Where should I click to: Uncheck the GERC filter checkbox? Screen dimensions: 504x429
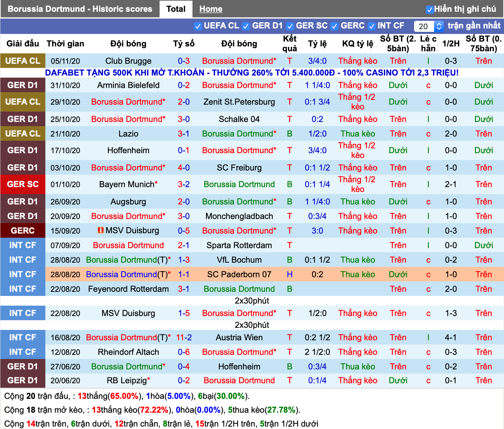(334, 26)
